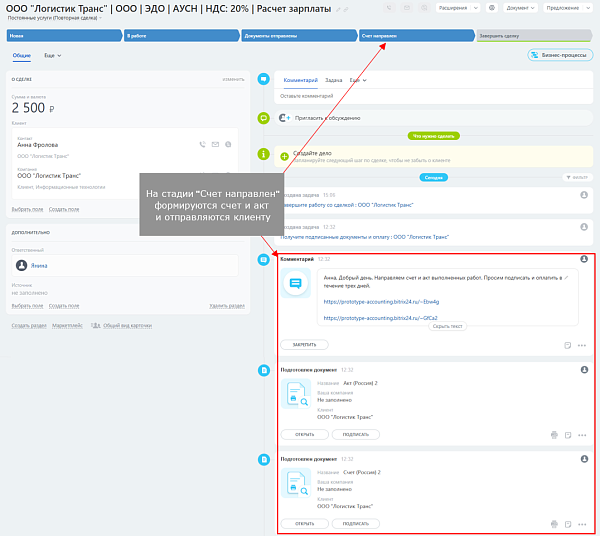Open three-dots menu of the Комментарий card
The width and height of the screenshot is (600, 536).
pos(582,345)
